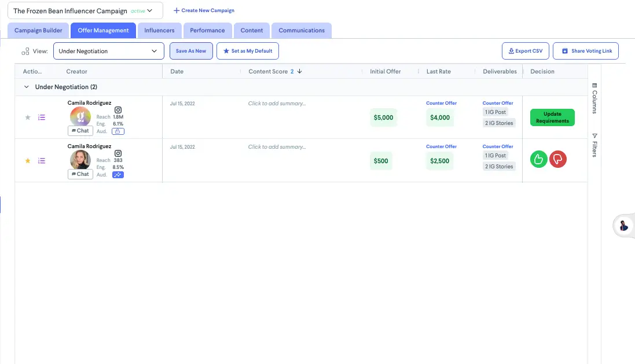Open Performance tab

click(207, 30)
